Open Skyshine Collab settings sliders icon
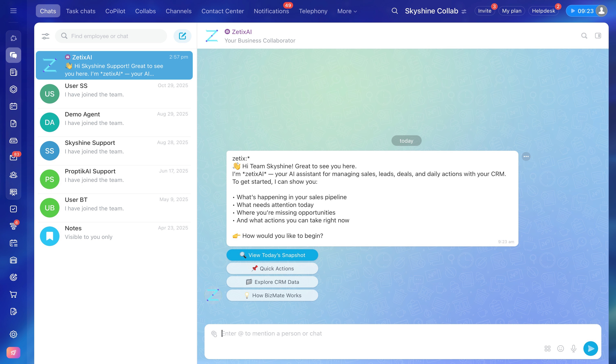The width and height of the screenshot is (616, 364). click(464, 11)
